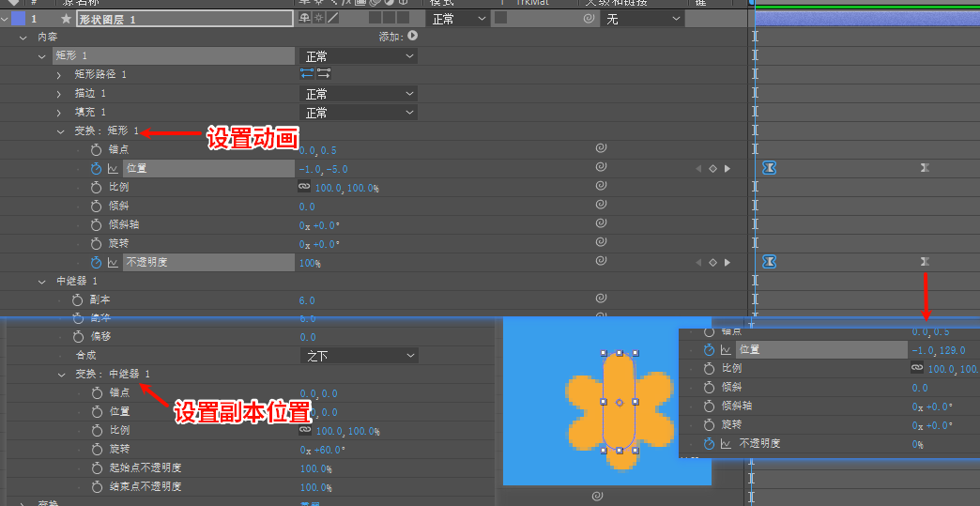Click the pick whip spiral on 旋转 0x+0.0° row
980x506 pixels.
click(601, 242)
